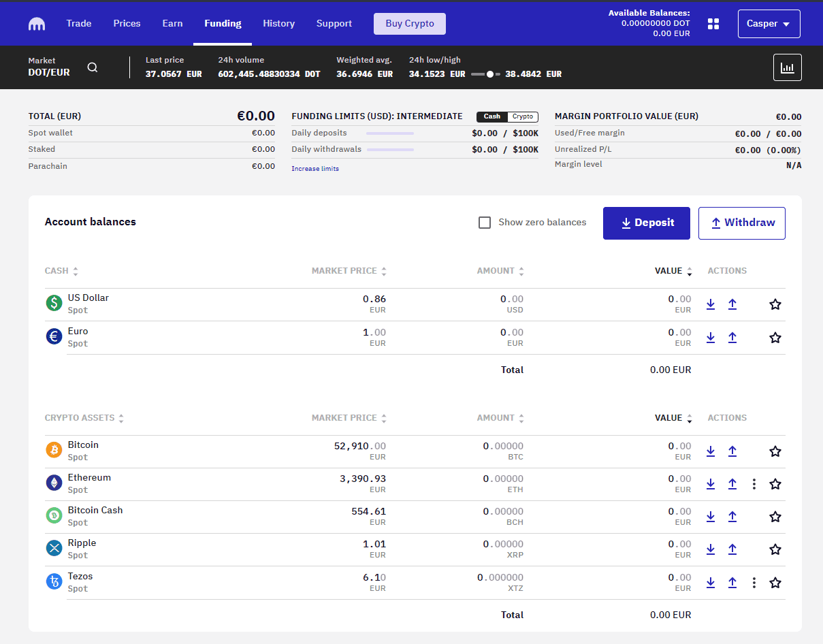
Task: Click the Ethereum coin logo
Action: [54, 483]
